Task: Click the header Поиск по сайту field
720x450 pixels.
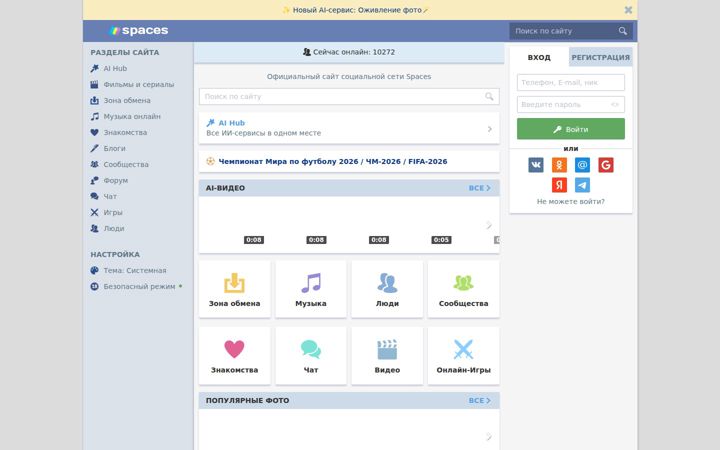Action: click(571, 31)
